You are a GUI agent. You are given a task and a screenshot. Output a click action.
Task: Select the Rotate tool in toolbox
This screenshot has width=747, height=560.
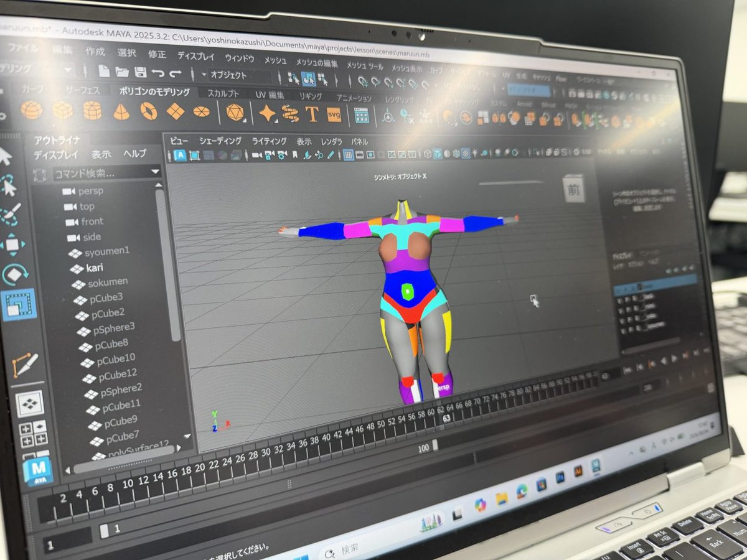coord(15,274)
